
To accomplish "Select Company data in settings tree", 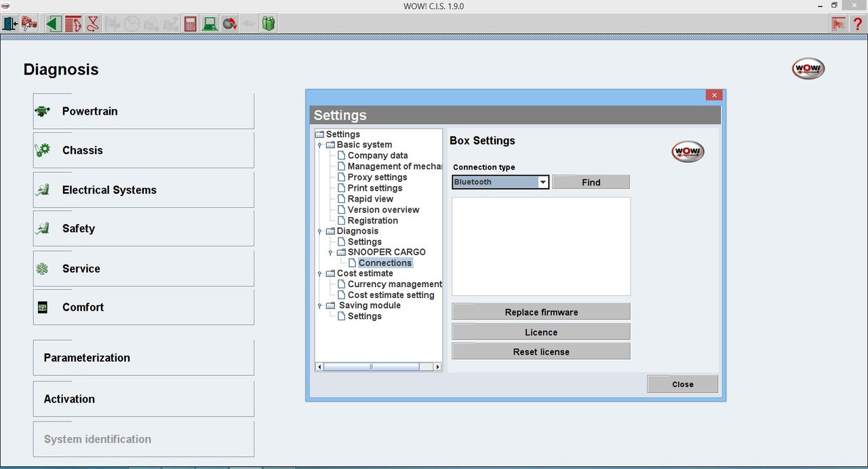I will click(x=378, y=155).
